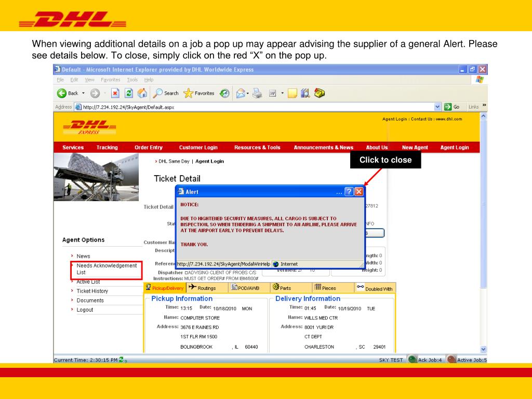The width and height of the screenshot is (532, 399).
Task: Click the yellow Messenger toolbar icon
Action: [320, 92]
